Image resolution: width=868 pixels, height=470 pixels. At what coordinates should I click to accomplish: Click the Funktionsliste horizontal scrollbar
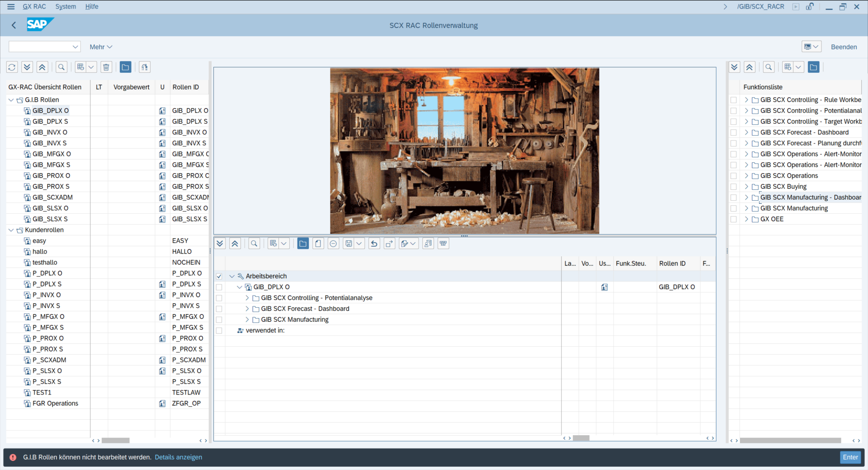click(790, 440)
